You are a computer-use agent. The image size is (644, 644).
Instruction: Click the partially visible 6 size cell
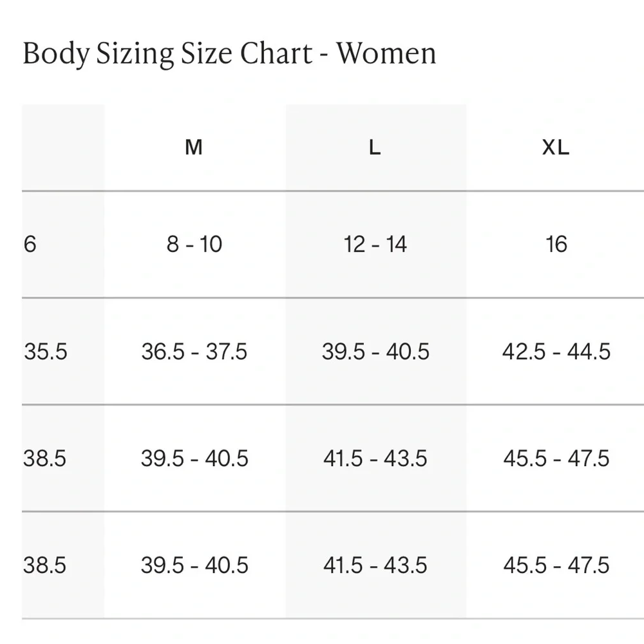[30, 245]
